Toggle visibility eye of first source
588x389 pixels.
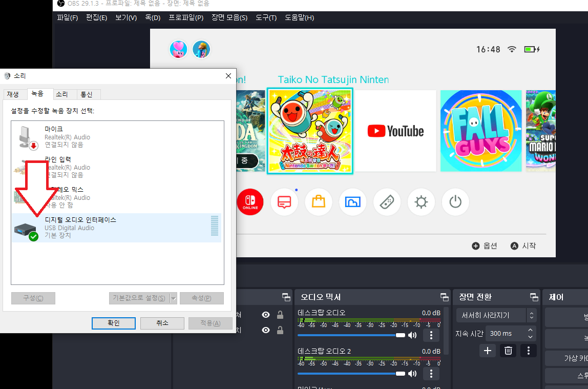point(266,315)
